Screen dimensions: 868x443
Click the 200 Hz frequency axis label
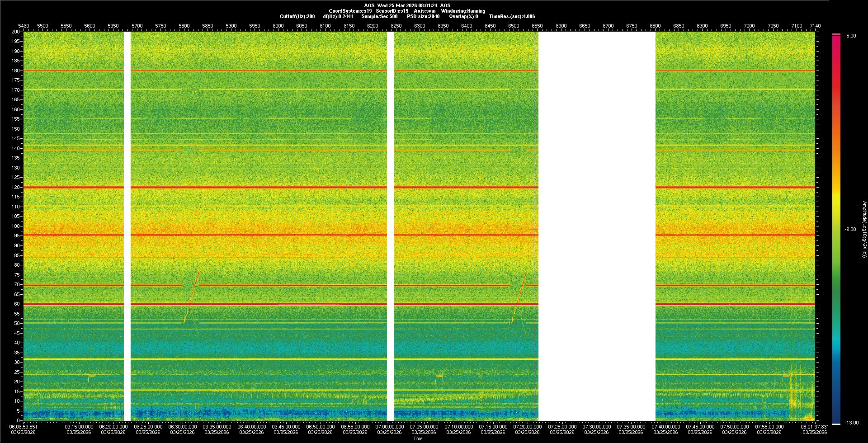point(16,32)
